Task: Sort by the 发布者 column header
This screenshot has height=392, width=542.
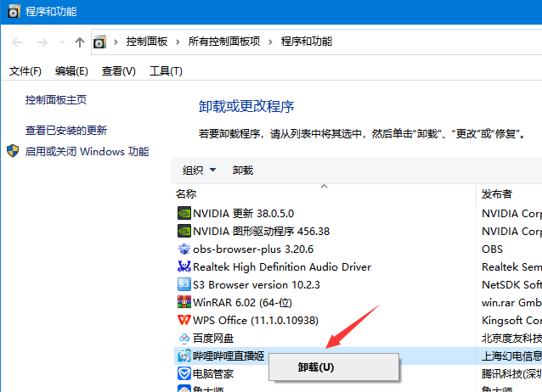Action: point(496,193)
